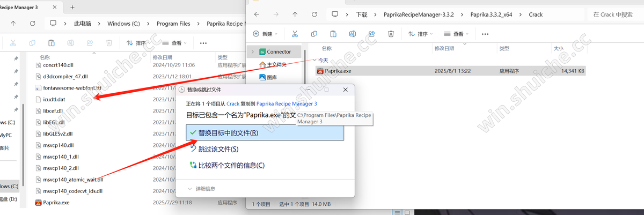The width and height of the screenshot is (644, 215).
Task: Go up one folder in Paprika Recipe Manager window
Action: (x=13, y=24)
